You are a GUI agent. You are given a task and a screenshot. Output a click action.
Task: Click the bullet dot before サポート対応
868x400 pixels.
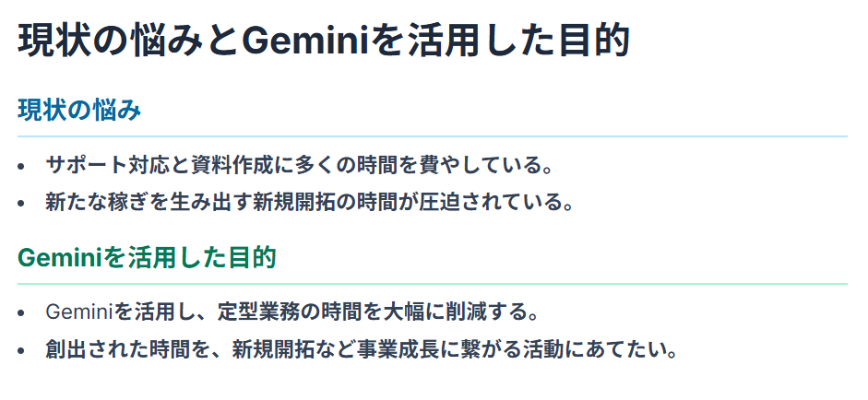point(21,166)
